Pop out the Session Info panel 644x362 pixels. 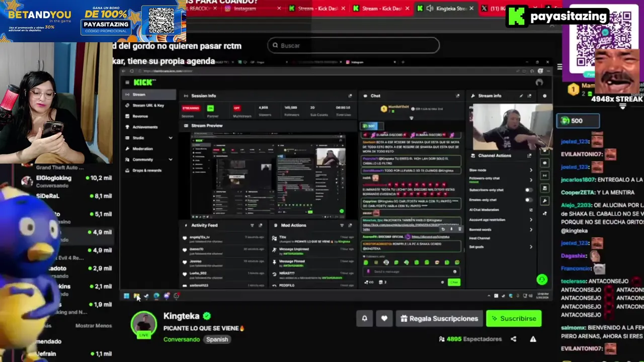(x=350, y=96)
